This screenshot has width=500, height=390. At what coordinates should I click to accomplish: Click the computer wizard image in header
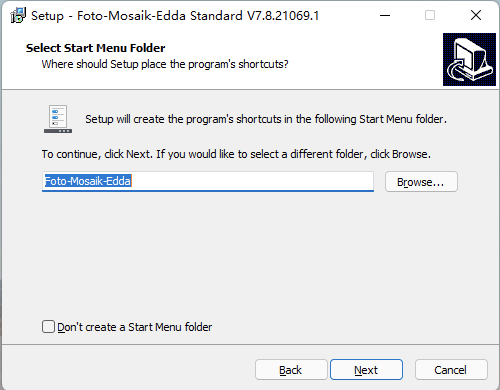coord(469,59)
